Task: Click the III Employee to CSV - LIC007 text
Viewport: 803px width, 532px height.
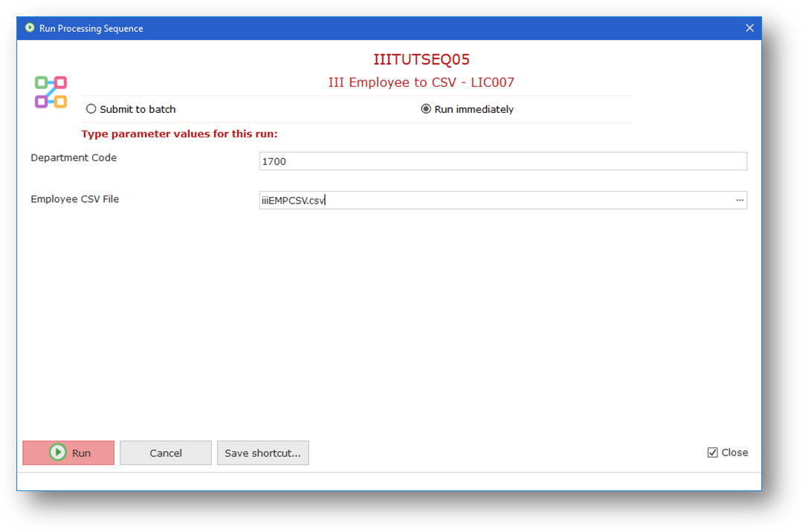Action: (x=422, y=82)
